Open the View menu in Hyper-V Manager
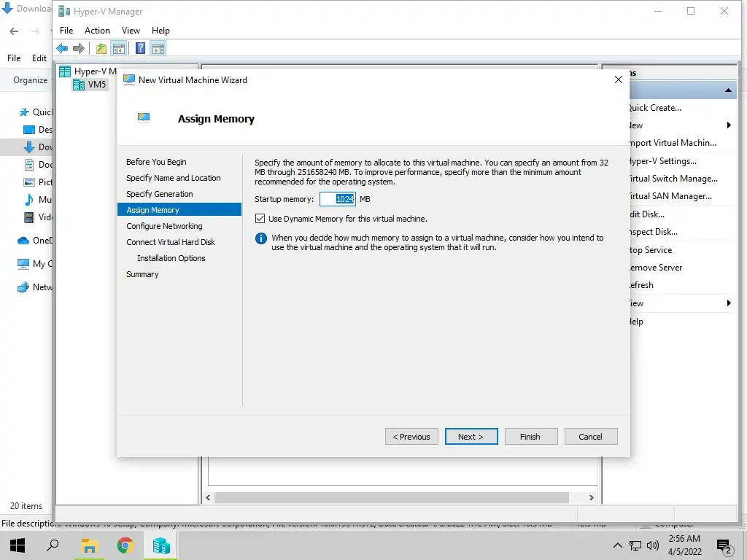The width and height of the screenshot is (747, 560). [x=131, y=31]
